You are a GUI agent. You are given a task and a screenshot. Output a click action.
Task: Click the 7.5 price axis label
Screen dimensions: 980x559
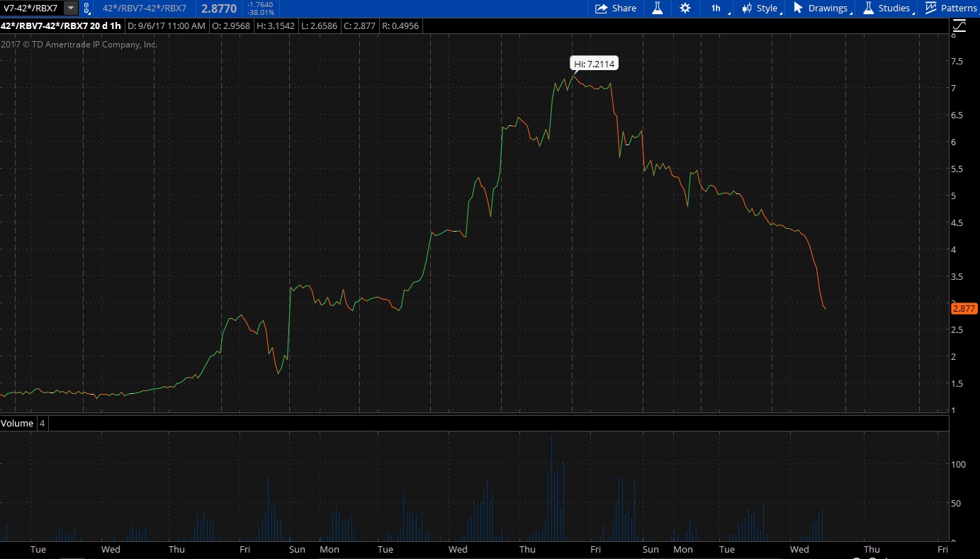957,61
